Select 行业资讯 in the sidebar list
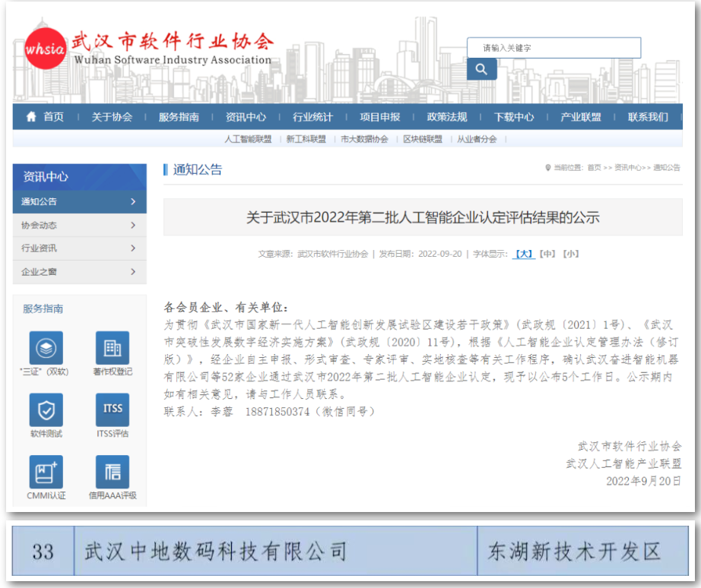Image resolution: width=701 pixels, height=588 pixels. pos(80,248)
